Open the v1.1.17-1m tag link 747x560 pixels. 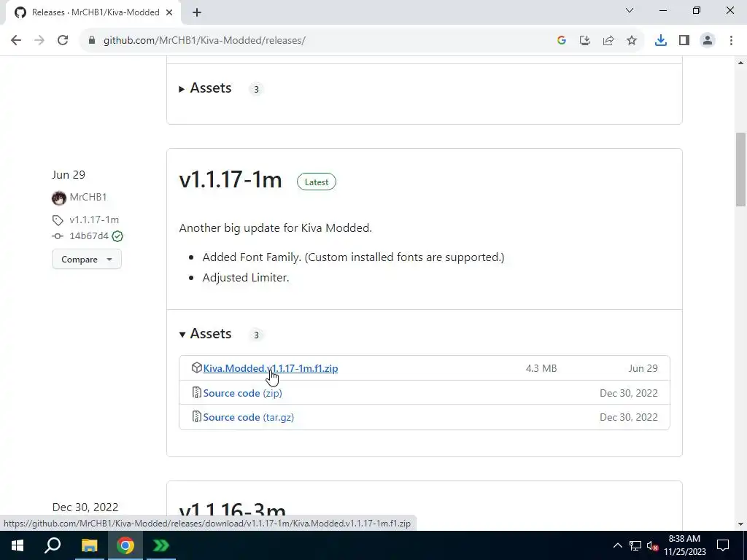pyautogui.click(x=94, y=219)
